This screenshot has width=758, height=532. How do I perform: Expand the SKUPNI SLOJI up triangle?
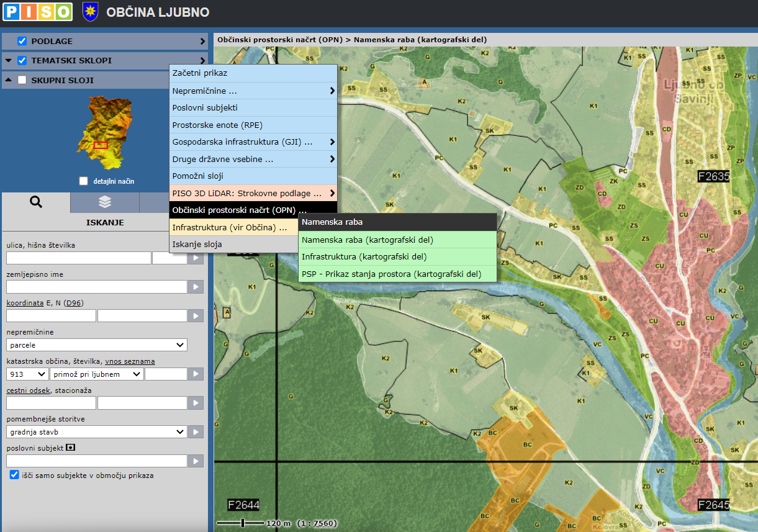[x=9, y=80]
